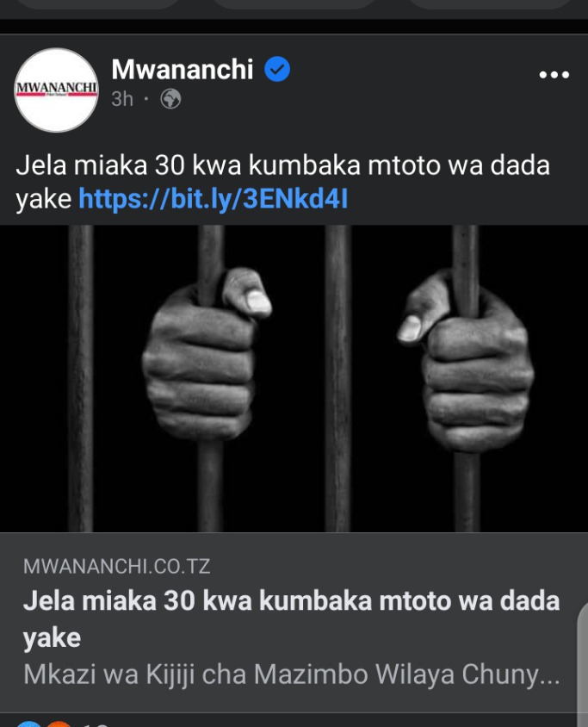This screenshot has width=588, height=727.
Task: Open the Mwananchi profile picture
Action: coord(56,90)
